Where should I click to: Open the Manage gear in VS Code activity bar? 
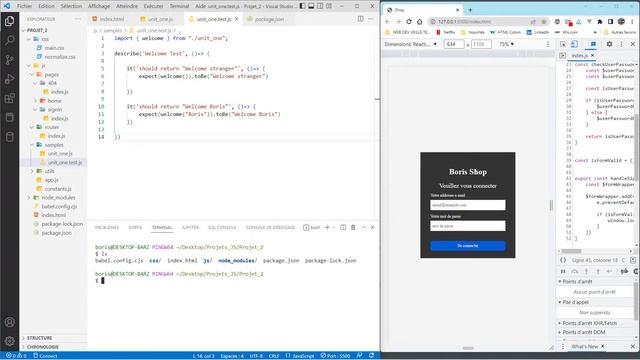(9, 341)
